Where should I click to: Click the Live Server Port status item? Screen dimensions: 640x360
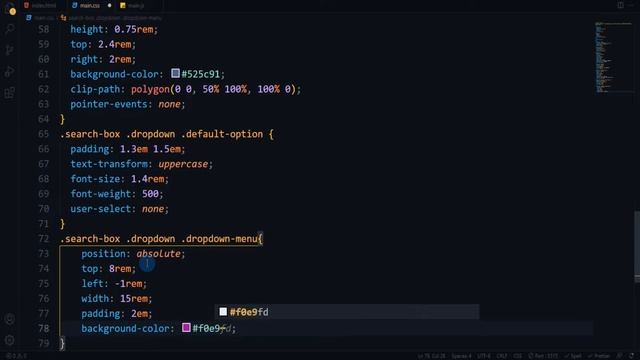click(x=543, y=356)
